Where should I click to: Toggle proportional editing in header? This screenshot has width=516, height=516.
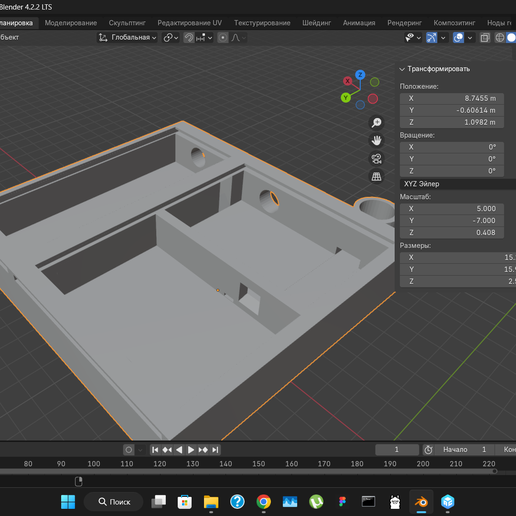click(223, 38)
